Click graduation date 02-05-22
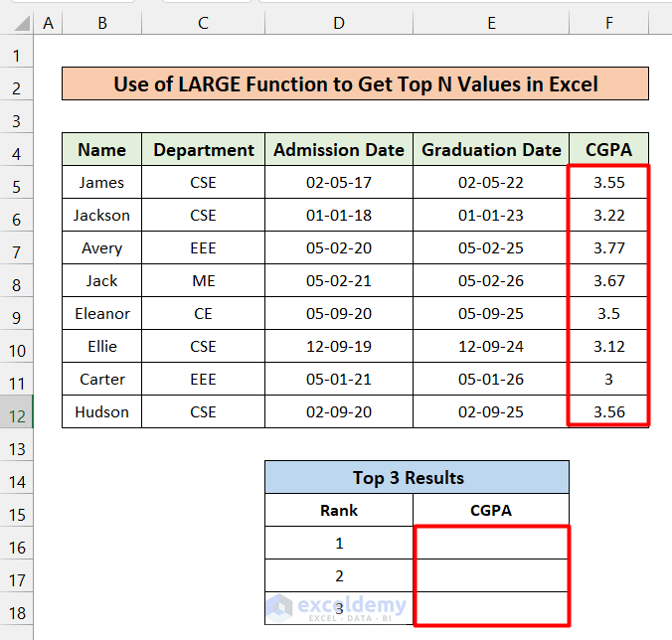Viewport: 672px width, 640px height. (x=491, y=183)
